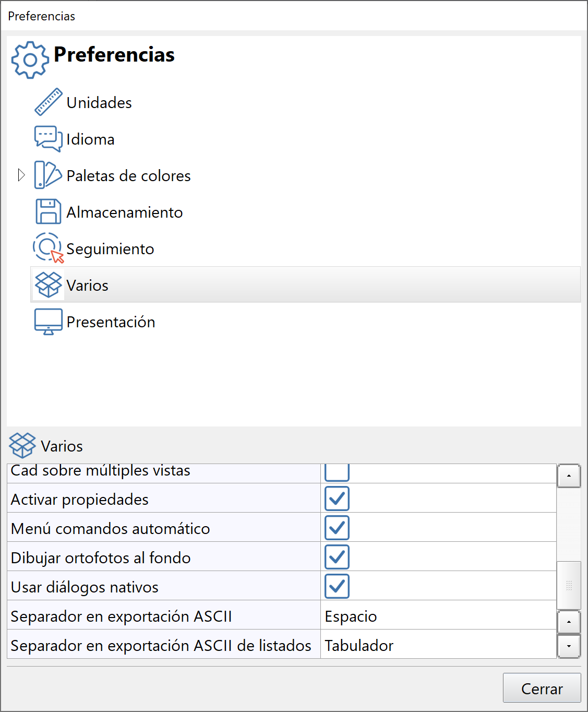Click the Unidades ruler icon
The width and height of the screenshot is (588, 712).
coord(48,102)
